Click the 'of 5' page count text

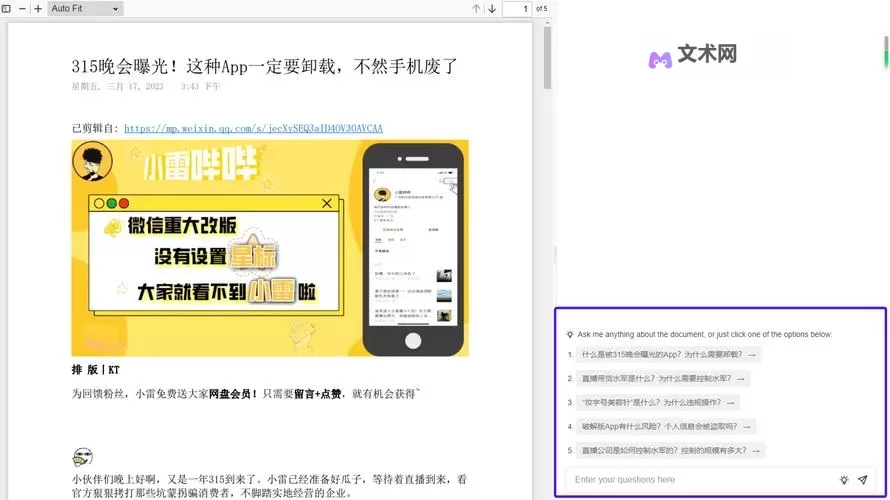click(x=541, y=9)
